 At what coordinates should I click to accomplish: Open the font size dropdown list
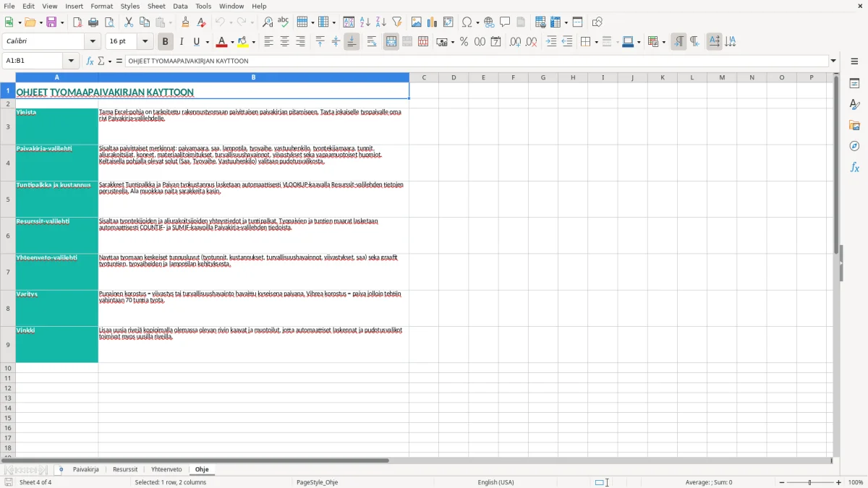pos(145,42)
